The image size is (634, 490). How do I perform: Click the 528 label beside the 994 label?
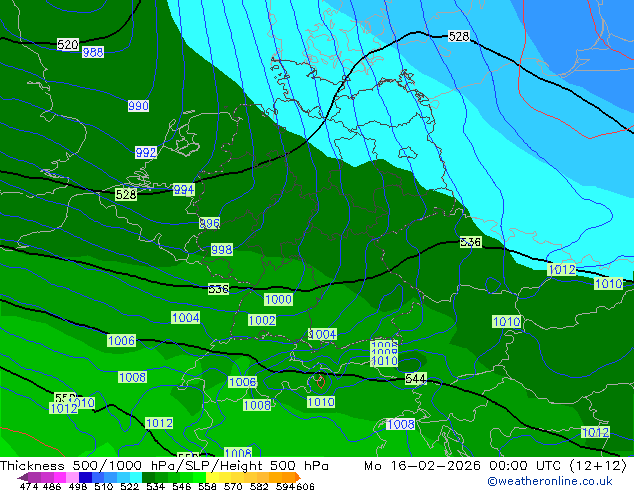126,194
